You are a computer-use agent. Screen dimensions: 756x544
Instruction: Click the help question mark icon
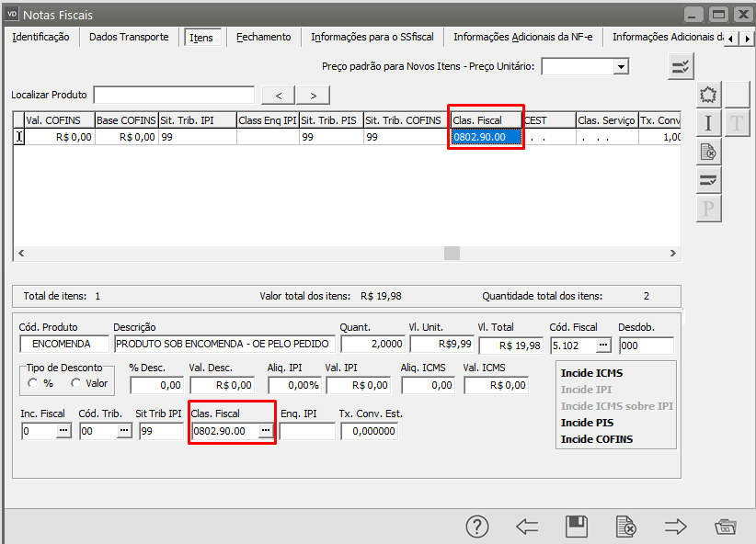tap(477, 527)
